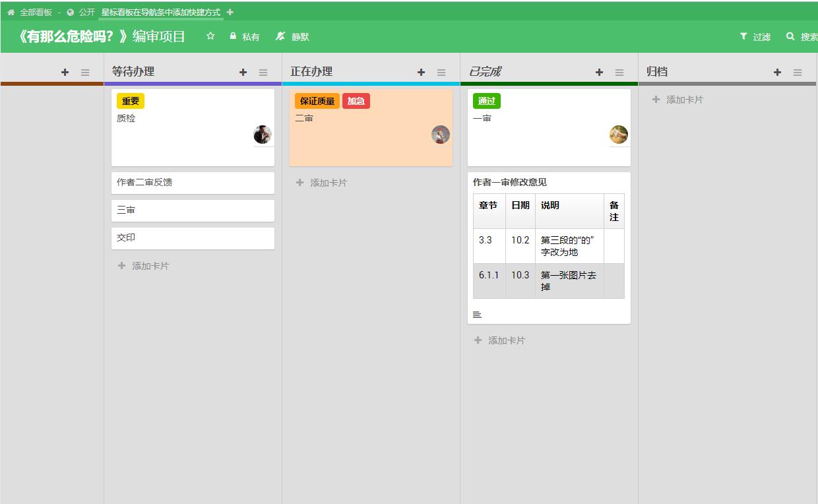Click the board title 《有那么危险吗？》编审项目

pos(100,36)
